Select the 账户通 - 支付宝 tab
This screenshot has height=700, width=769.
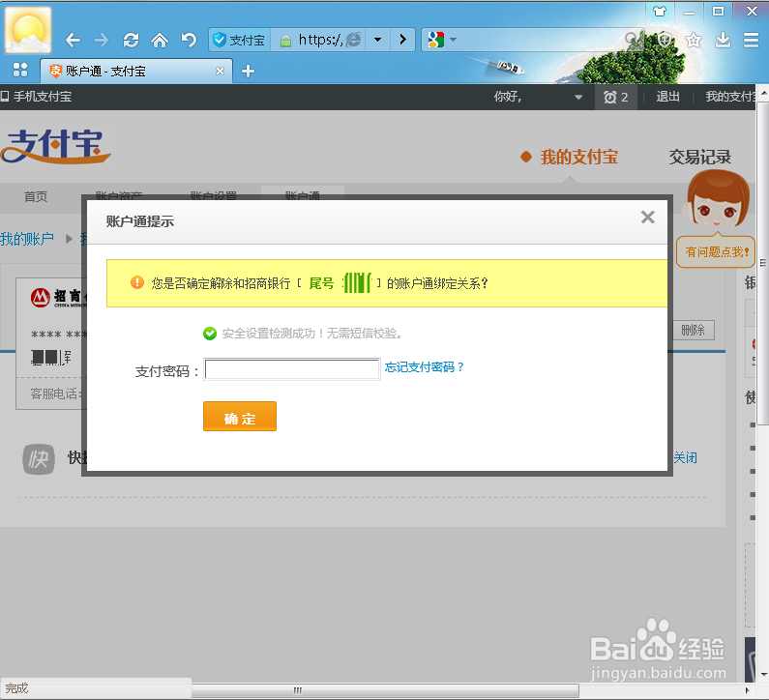coord(134,72)
